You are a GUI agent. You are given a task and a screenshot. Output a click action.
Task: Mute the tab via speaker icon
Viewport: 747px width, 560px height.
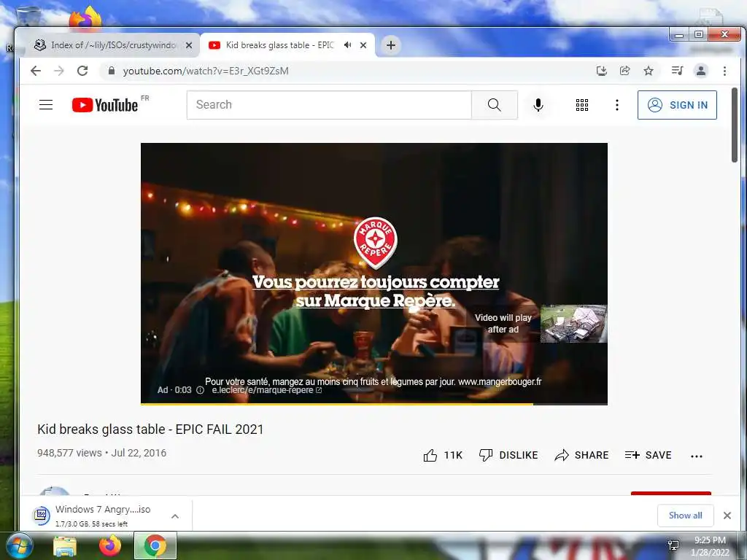pyautogui.click(x=348, y=45)
